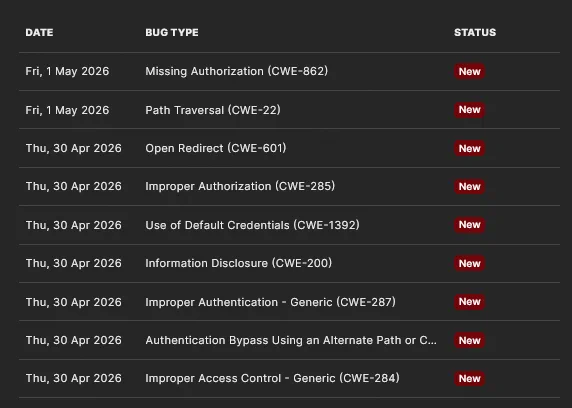The width and height of the screenshot is (572, 408).
Task: Click New badge for Improper Authentication row
Action: pyautogui.click(x=469, y=301)
